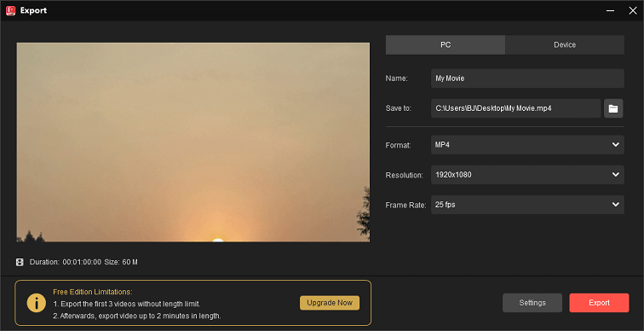Switch to the Device tab
The height and width of the screenshot is (331, 644).
(x=565, y=45)
